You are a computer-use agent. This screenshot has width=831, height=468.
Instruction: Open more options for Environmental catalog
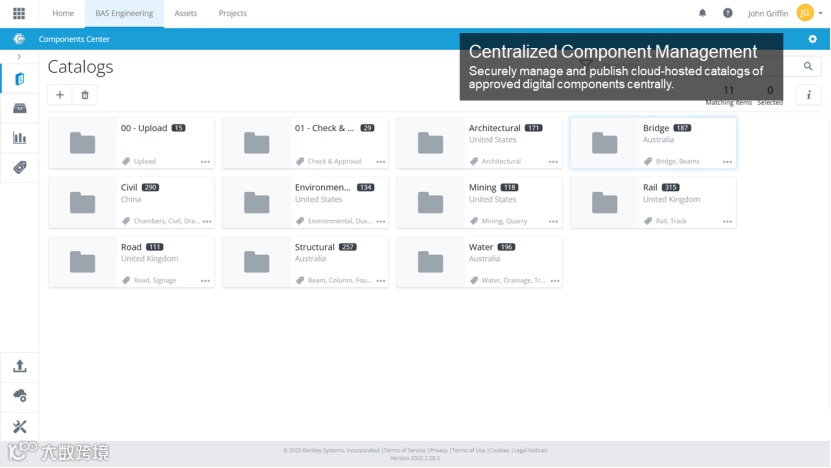381,222
